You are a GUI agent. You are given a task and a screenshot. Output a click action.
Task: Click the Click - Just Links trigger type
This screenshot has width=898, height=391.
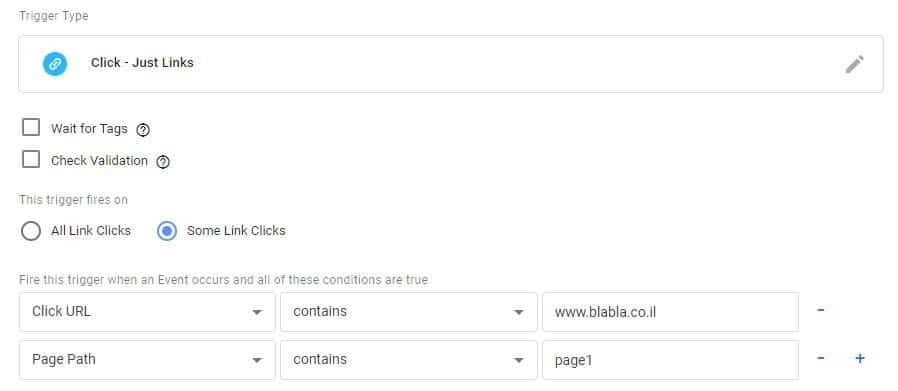(142, 63)
